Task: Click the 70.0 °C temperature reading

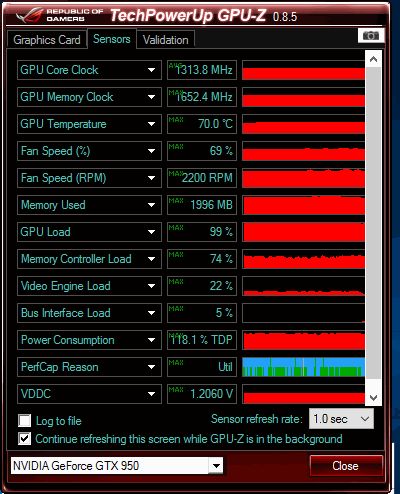Action: (x=202, y=124)
